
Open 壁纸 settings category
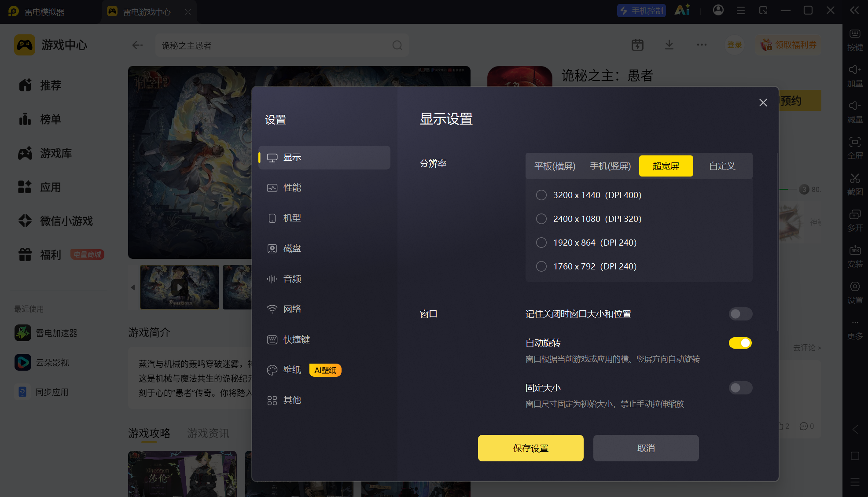(x=324, y=370)
